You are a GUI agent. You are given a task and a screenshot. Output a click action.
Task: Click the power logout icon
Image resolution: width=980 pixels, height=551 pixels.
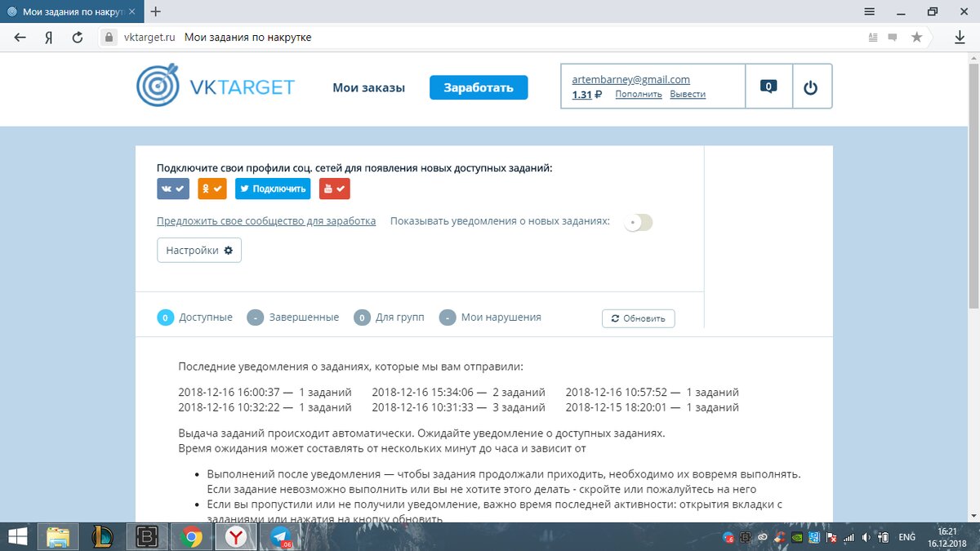(810, 87)
